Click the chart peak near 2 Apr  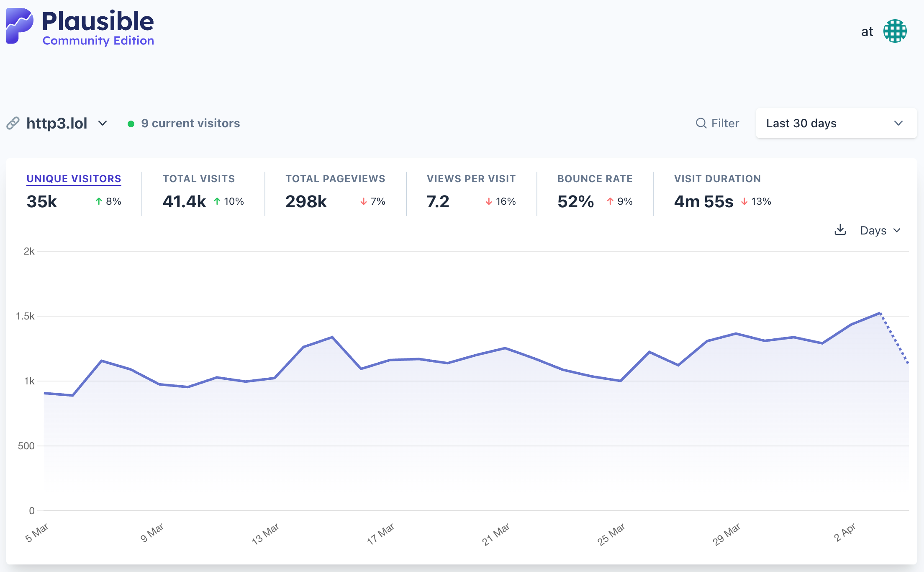[880, 313]
